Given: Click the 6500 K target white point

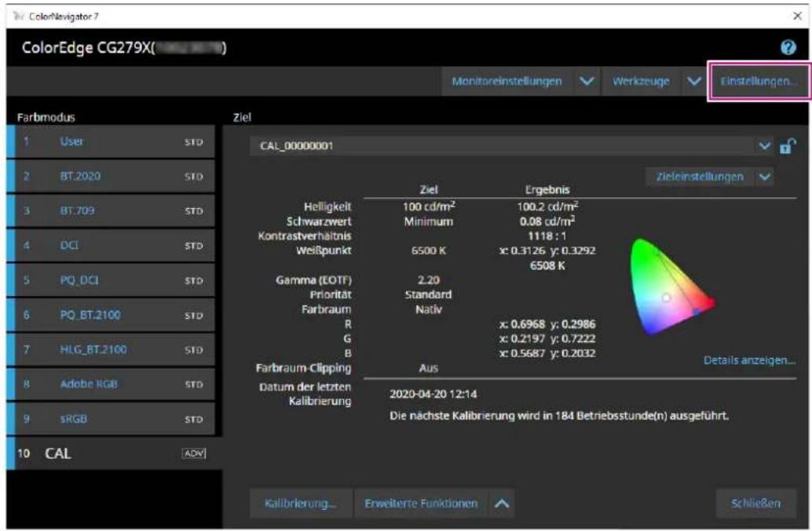Looking at the screenshot, I should tap(428, 251).
